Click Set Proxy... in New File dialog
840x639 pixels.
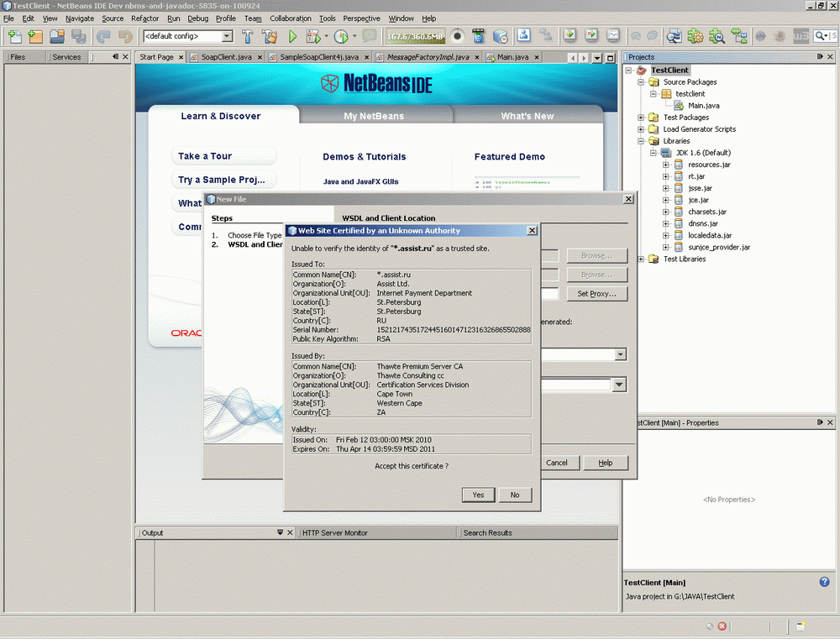[x=596, y=294]
